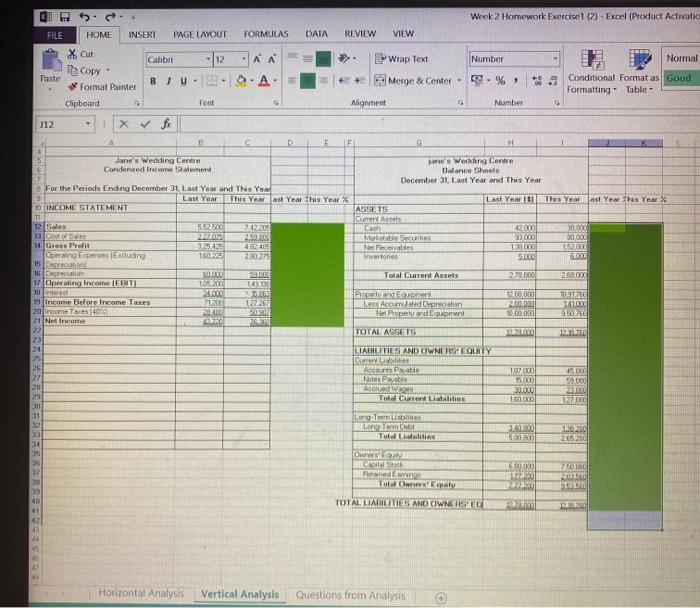
Task: Click Merge & Center
Action: pos(413,81)
